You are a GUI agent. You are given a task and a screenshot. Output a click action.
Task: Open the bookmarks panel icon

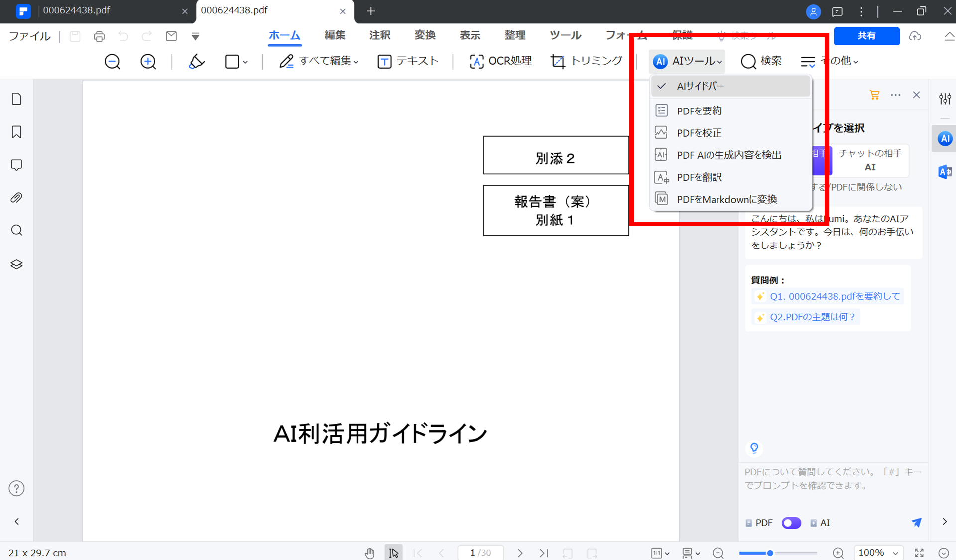(16, 132)
